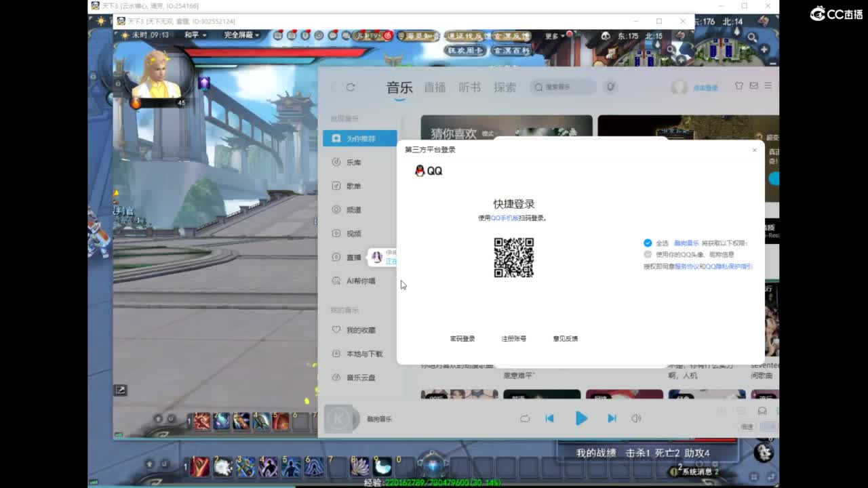The width and height of the screenshot is (868, 488).
Task: Click the login QR code
Action: (514, 258)
